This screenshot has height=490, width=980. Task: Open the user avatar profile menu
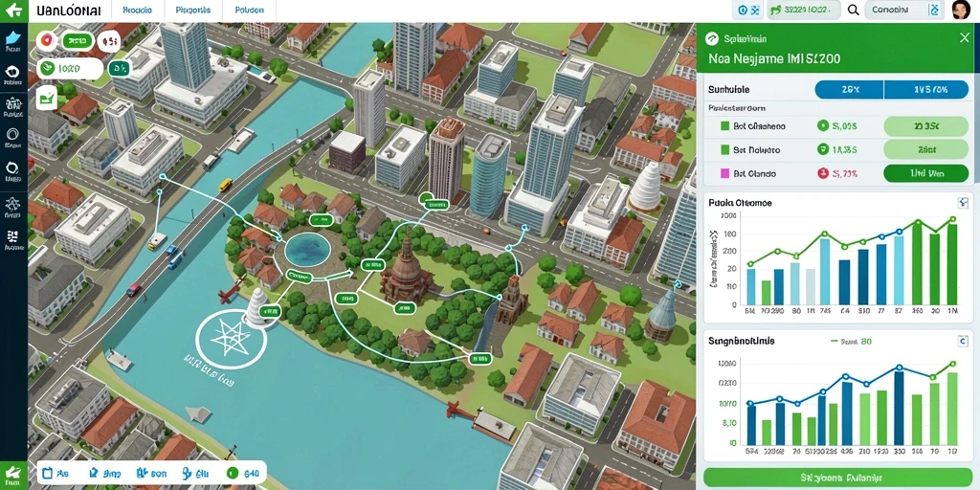(959, 10)
